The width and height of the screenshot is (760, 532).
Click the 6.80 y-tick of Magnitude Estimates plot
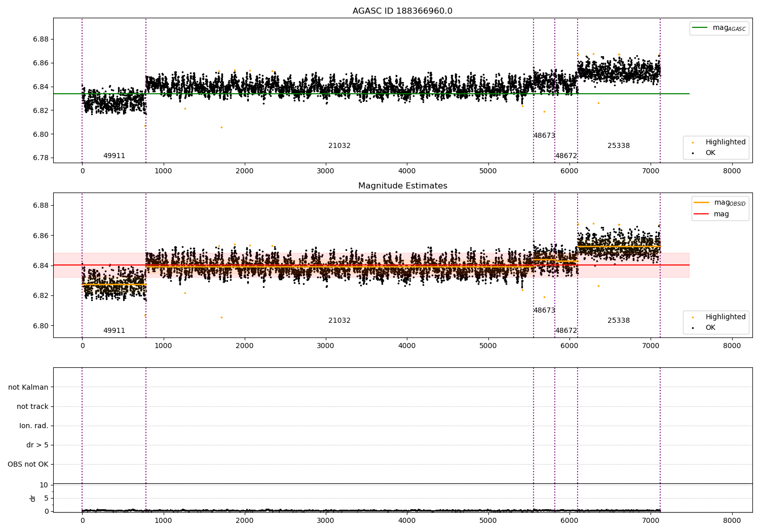pos(41,326)
